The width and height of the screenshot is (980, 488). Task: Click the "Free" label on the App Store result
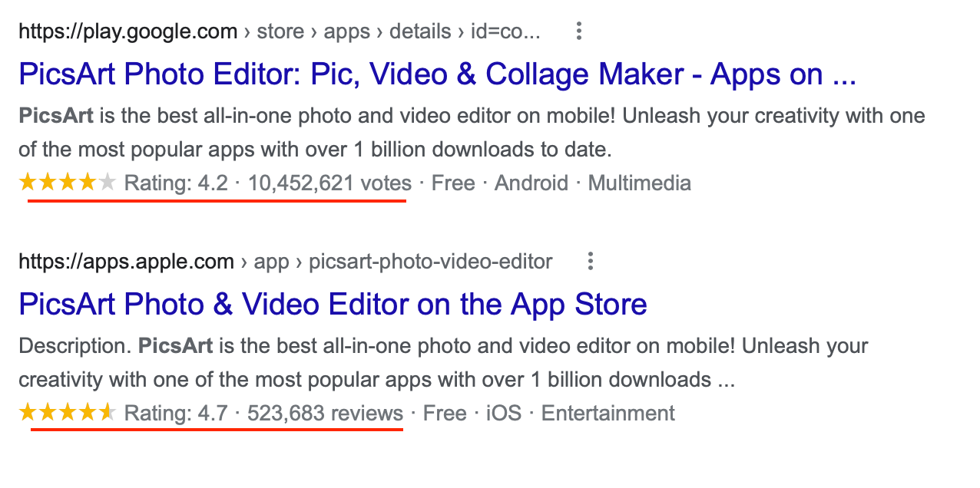coord(445,414)
